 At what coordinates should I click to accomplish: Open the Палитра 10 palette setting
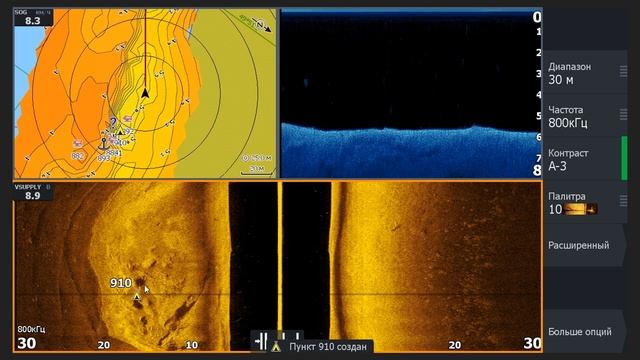click(585, 202)
